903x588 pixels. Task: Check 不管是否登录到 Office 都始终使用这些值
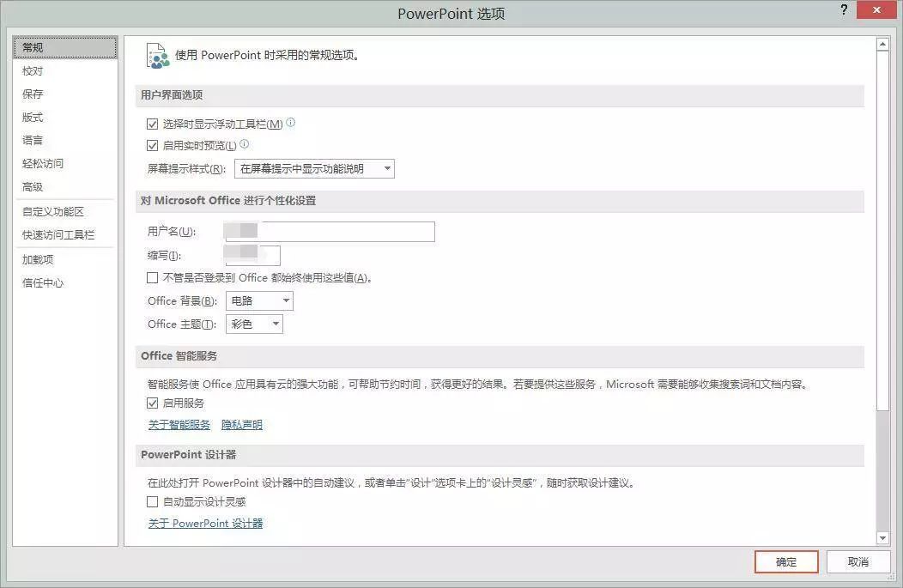click(153, 277)
